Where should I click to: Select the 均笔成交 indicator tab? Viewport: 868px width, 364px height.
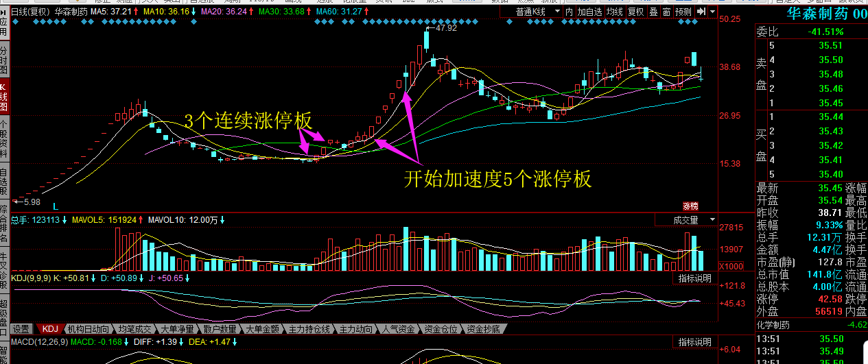134,329
